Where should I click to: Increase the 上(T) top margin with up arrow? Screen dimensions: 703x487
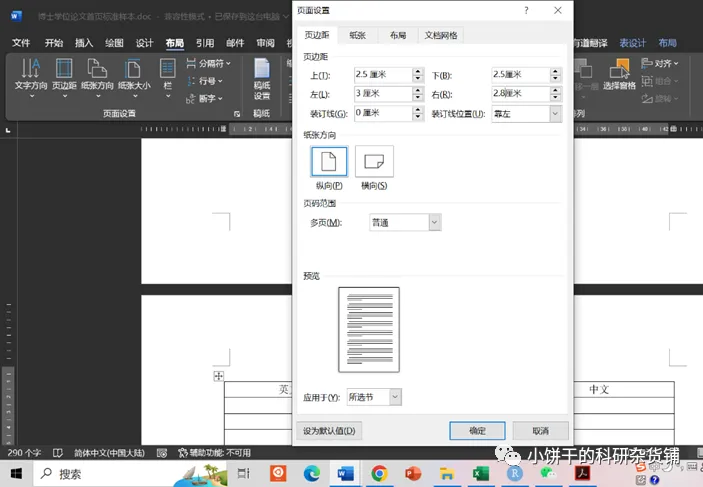(418, 71)
